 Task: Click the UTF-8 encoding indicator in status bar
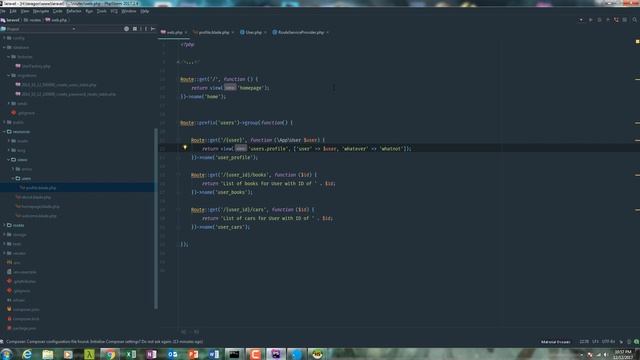point(608,342)
